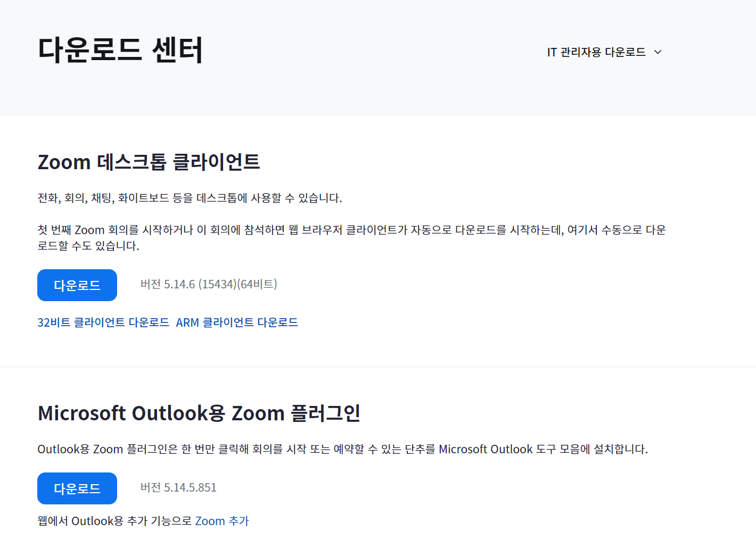Image resolution: width=756 pixels, height=556 pixels.
Task: Click the Microsoft Outlook용 Zoom 플러그인 heading
Action: click(198, 413)
